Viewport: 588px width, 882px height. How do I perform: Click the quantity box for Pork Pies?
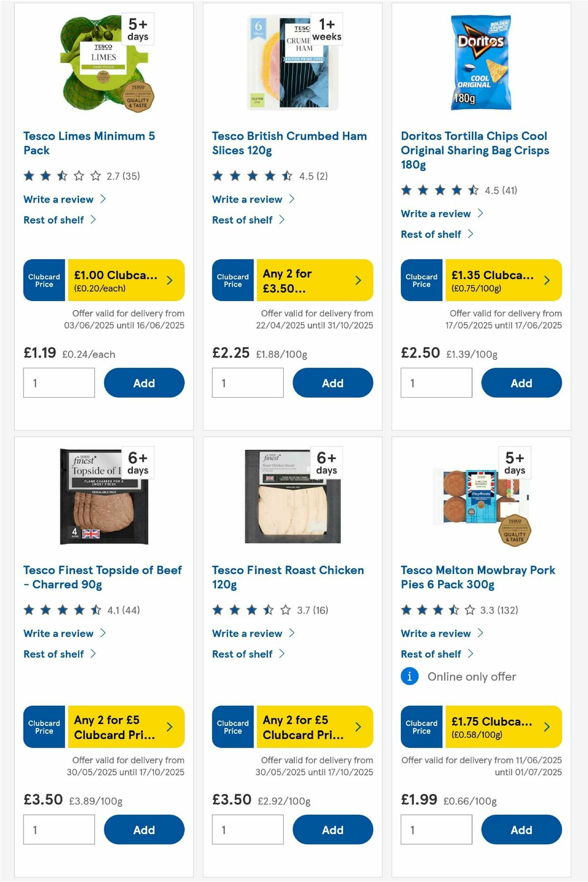coord(436,830)
